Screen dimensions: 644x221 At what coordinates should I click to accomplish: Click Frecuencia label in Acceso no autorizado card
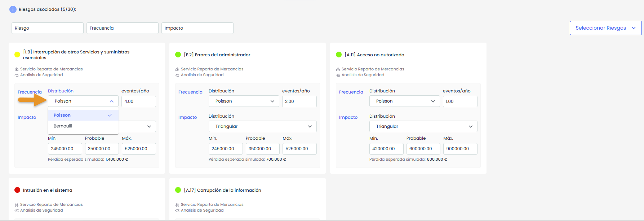pyautogui.click(x=351, y=92)
